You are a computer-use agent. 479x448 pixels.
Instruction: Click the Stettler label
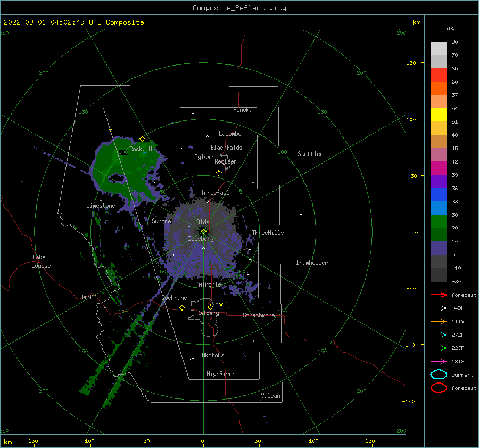click(310, 154)
